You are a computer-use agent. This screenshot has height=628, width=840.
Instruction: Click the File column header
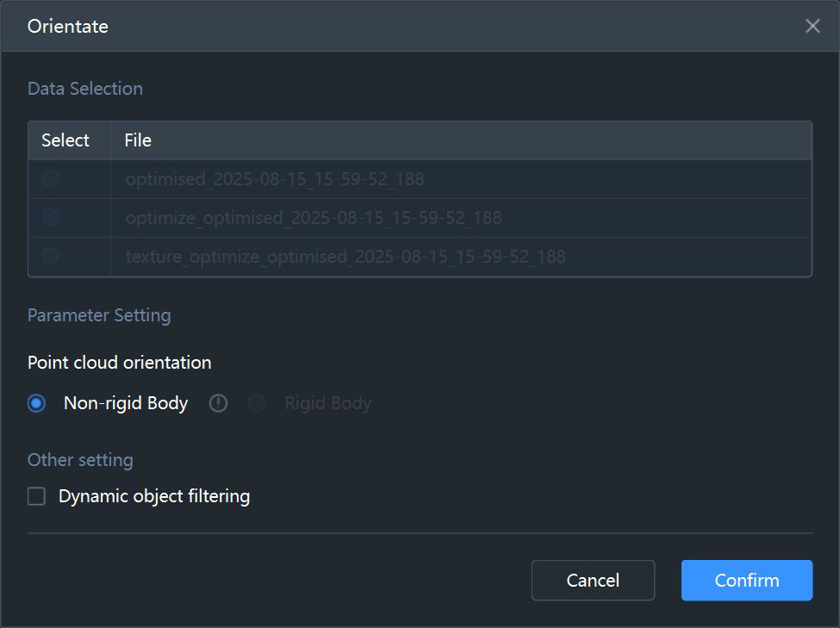click(x=138, y=140)
